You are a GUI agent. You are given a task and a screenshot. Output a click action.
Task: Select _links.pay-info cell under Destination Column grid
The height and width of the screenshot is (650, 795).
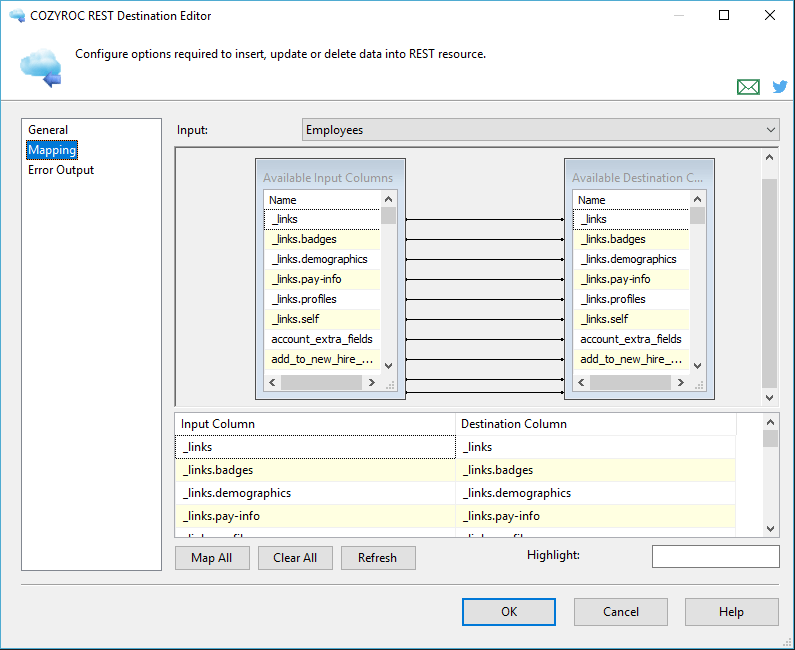[596, 516]
